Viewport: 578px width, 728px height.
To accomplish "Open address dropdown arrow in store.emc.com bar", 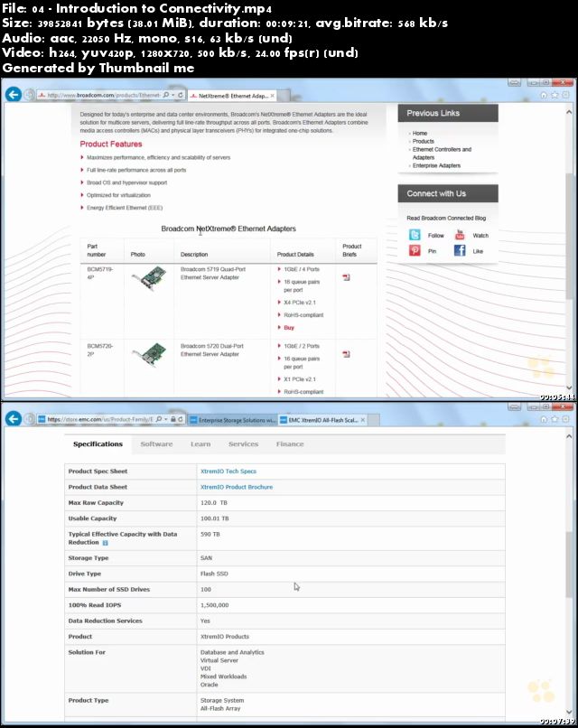I will [166, 419].
